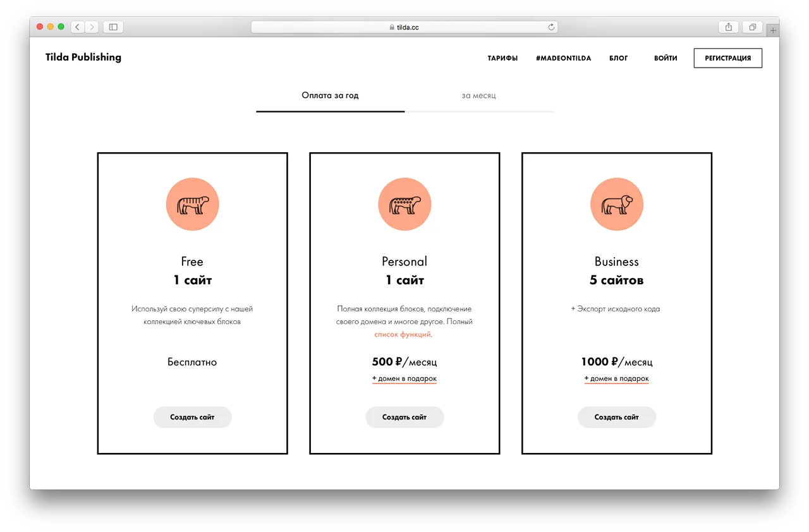Go forward with Safari's forward arrow
The height and width of the screenshot is (532, 809).
pyautogui.click(x=92, y=27)
